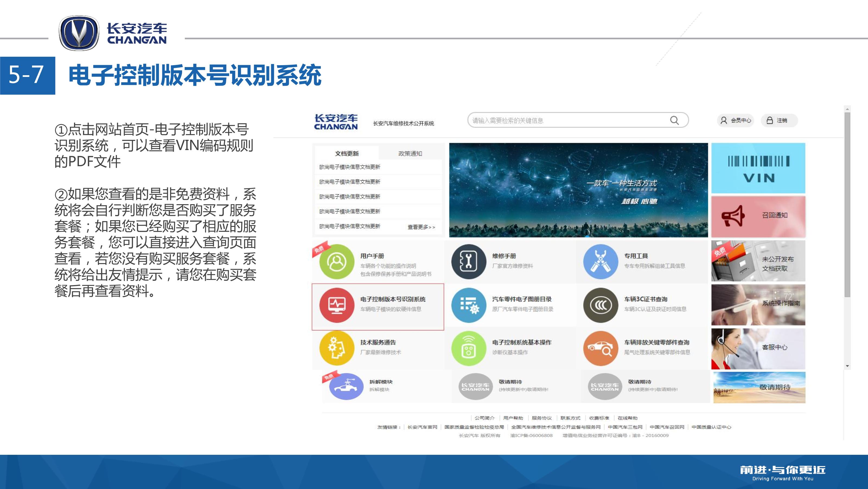The image size is (868, 489).
Task: Open the purple disassembly module car icon
Action: point(346,386)
